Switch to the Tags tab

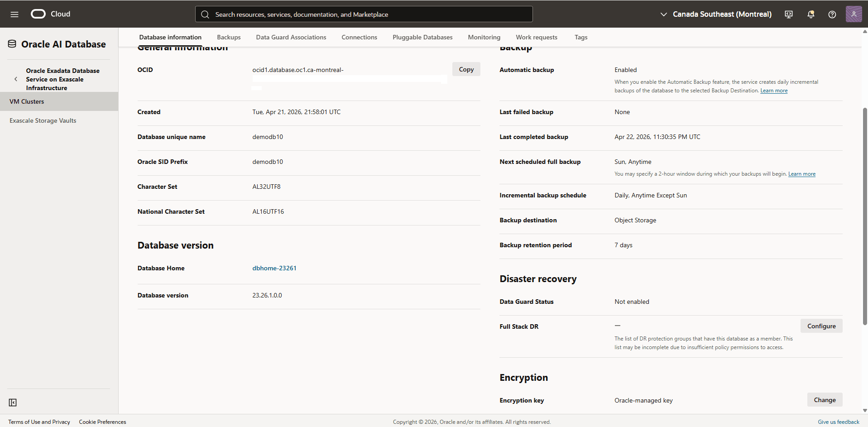tap(581, 37)
